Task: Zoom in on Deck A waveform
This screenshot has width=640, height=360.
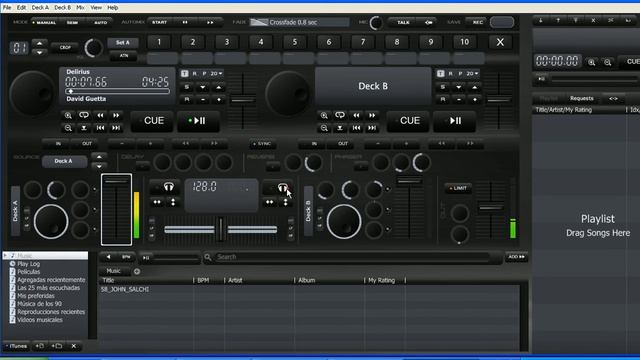Action: coord(68,116)
